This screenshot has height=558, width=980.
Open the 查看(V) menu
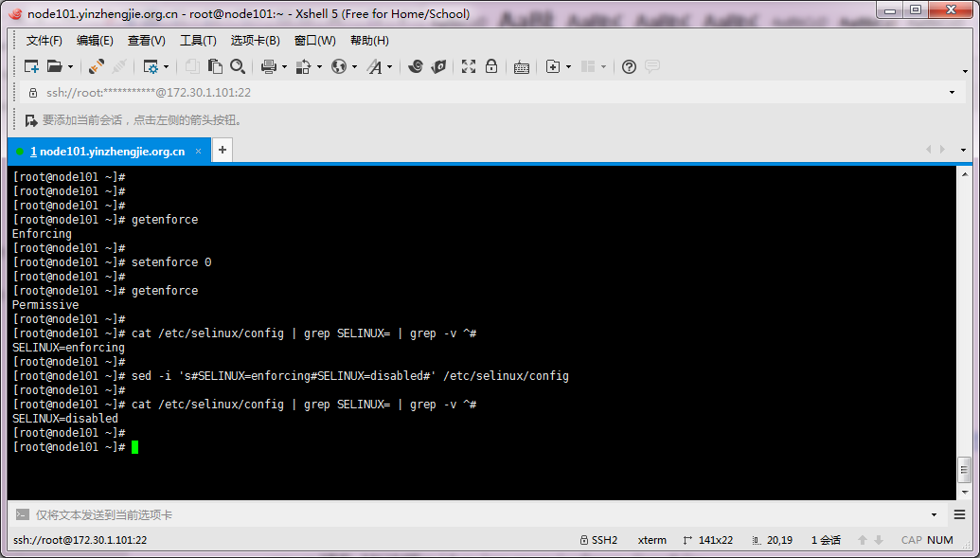[x=146, y=41]
